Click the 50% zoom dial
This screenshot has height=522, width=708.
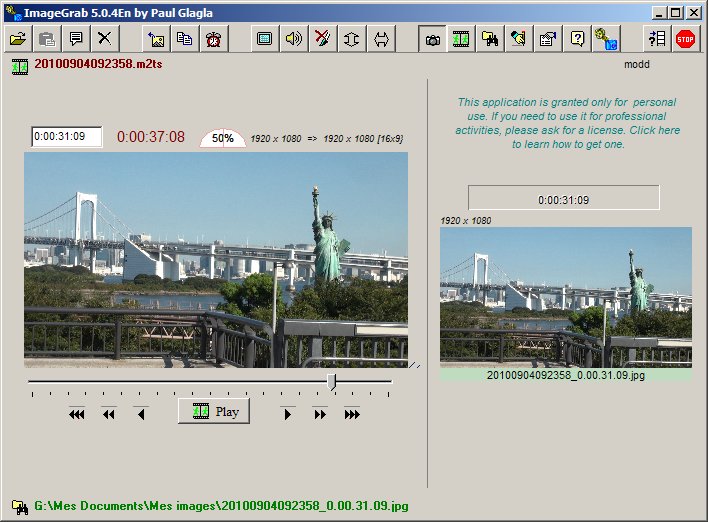click(223, 138)
